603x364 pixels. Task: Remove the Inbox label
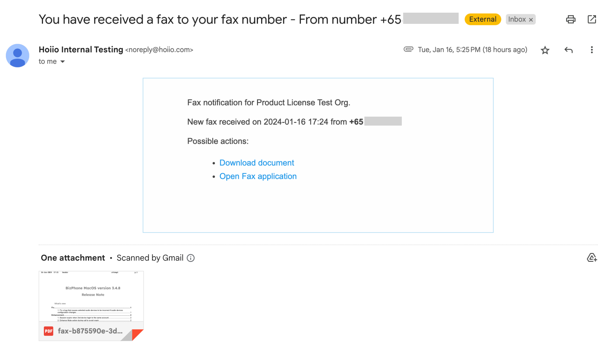tap(531, 20)
